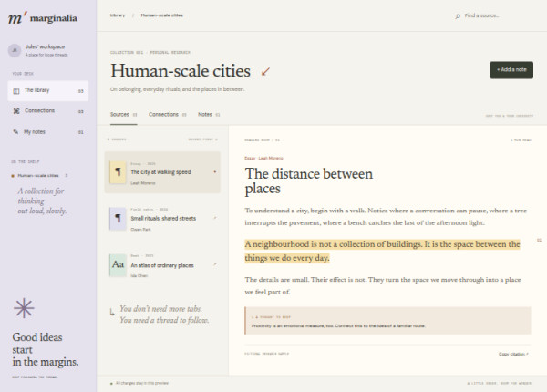
Task: Open the sort order dropdown above sources
Action: (202, 139)
